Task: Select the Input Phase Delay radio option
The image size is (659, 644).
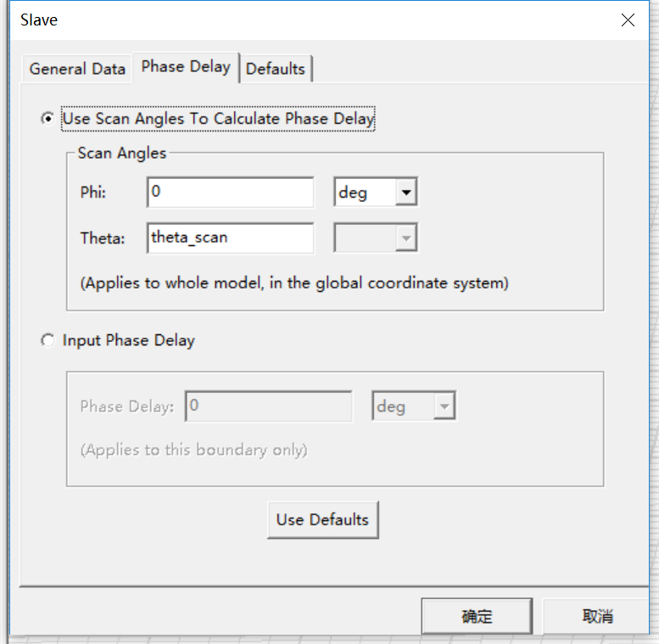Action: 47,340
